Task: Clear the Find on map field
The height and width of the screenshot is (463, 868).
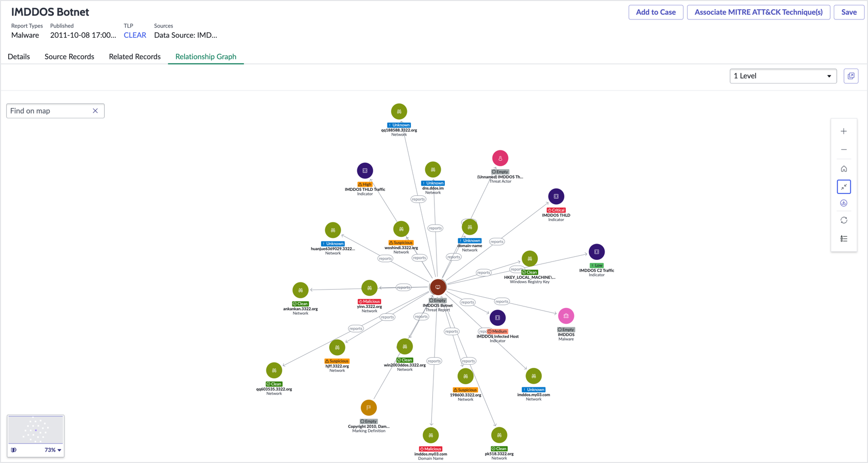Action: tap(95, 111)
